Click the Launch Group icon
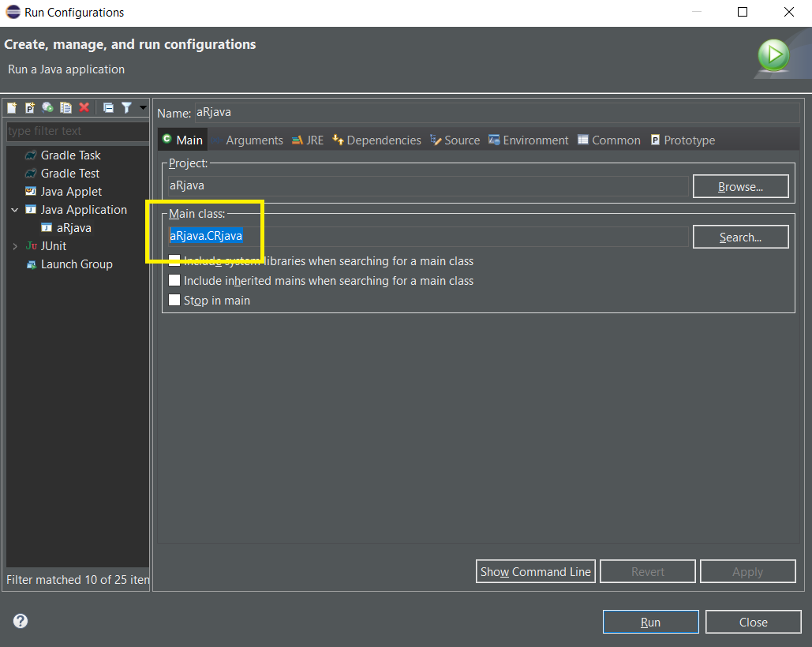 point(31,264)
